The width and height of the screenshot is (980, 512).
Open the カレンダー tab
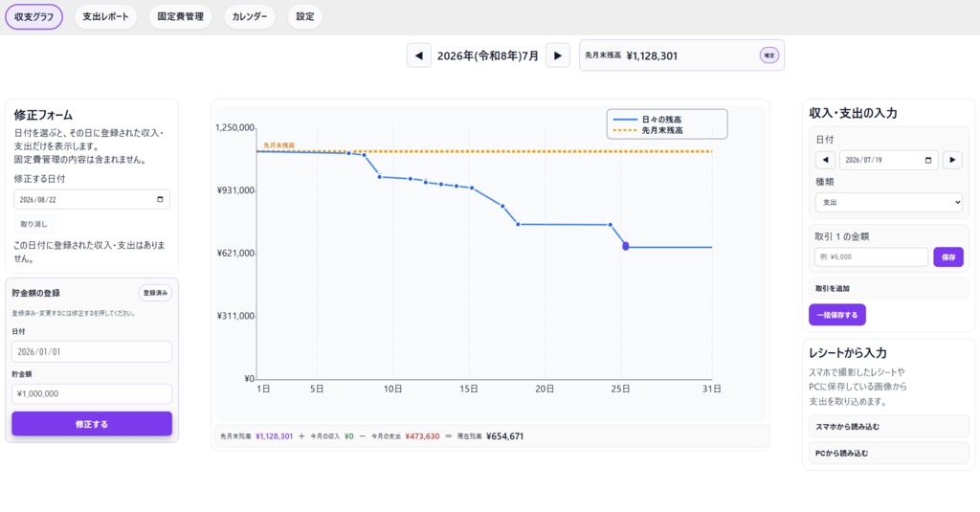click(x=250, y=17)
